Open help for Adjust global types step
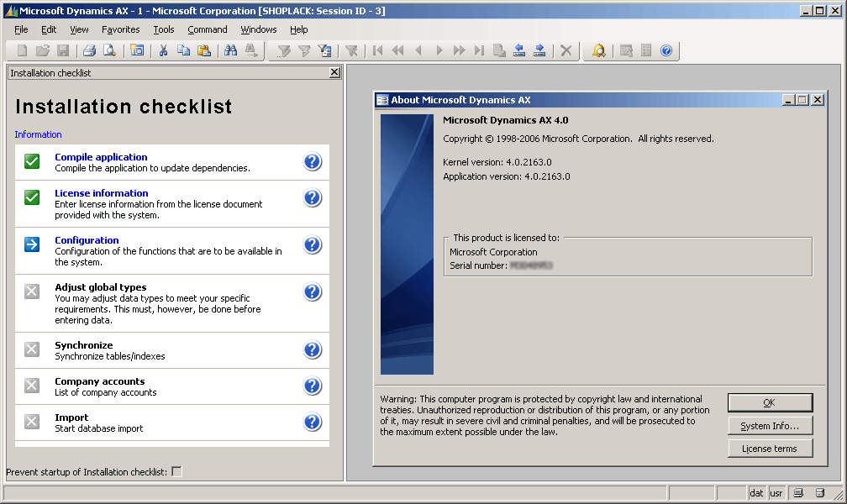 pos(313,291)
